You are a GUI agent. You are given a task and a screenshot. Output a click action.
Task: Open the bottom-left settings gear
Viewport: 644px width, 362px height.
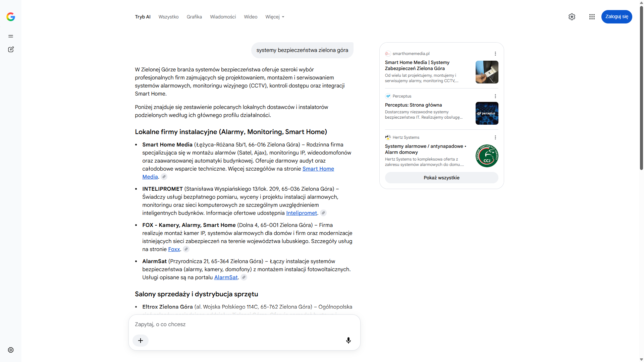(11, 350)
